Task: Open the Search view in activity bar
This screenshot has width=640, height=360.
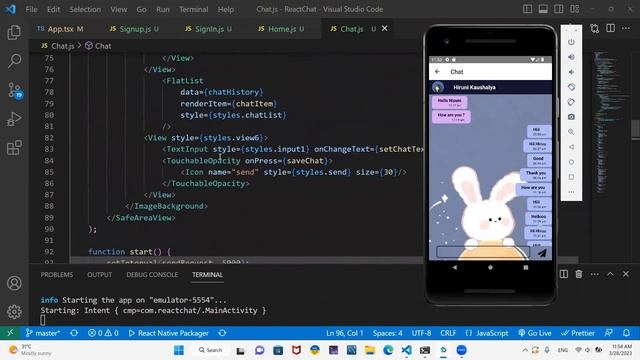Action: point(14,61)
